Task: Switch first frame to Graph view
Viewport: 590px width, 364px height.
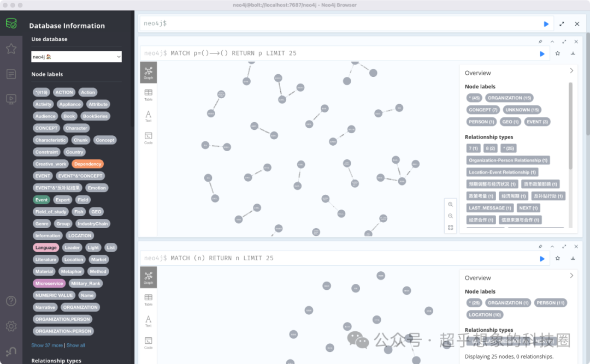Action: pos(148,73)
